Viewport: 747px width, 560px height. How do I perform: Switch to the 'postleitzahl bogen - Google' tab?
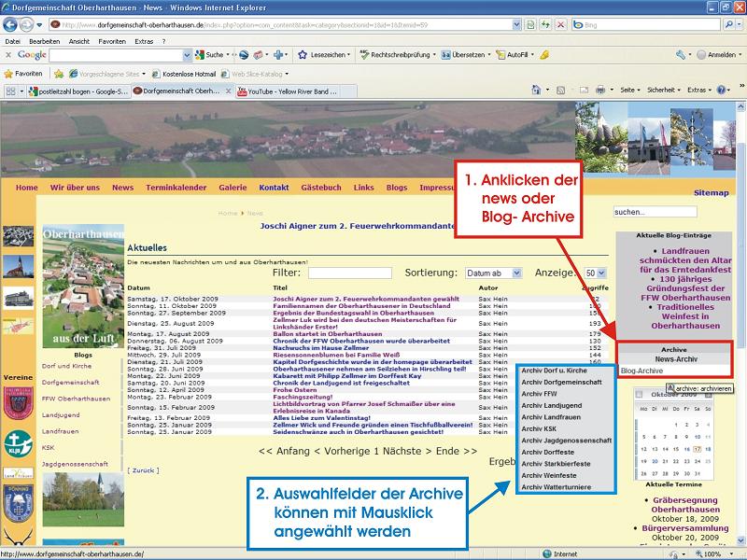tap(78, 91)
